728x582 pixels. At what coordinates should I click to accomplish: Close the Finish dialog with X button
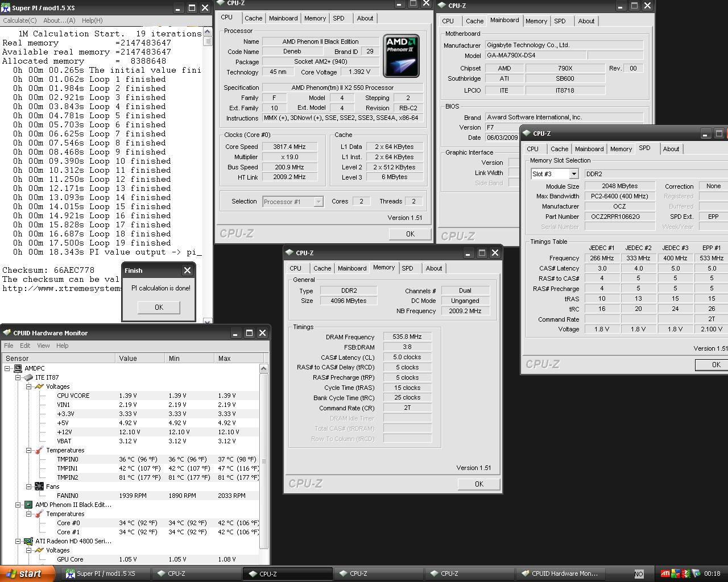coord(187,271)
